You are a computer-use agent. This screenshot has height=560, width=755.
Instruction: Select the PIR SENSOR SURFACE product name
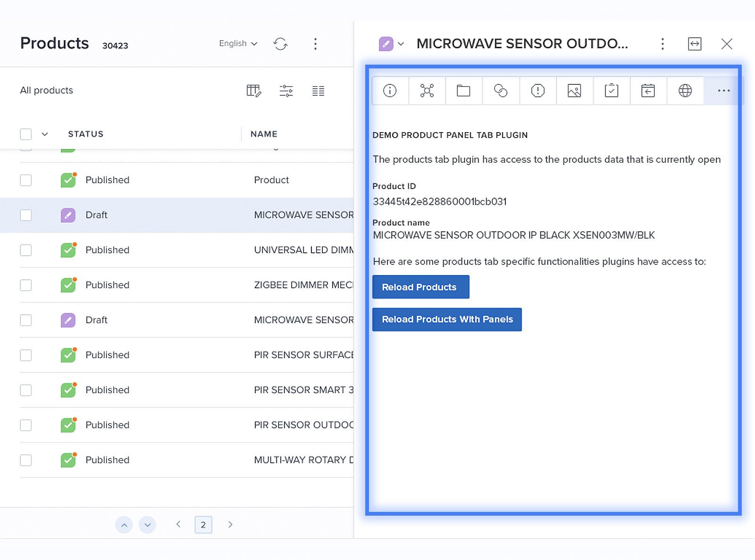click(x=303, y=355)
